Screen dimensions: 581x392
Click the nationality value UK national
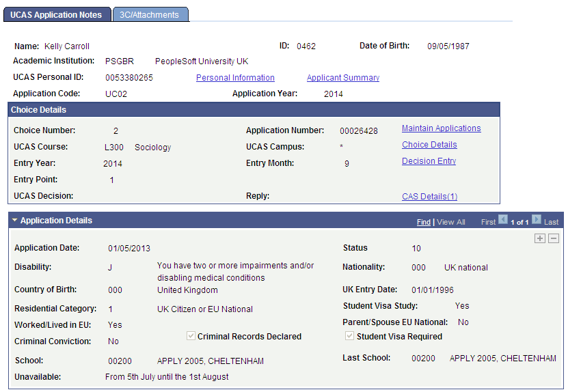coord(466,268)
